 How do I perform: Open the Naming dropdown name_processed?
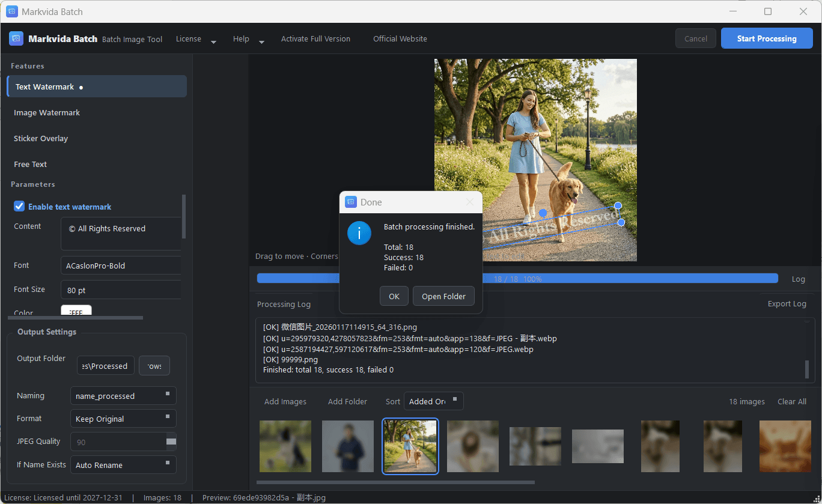123,396
